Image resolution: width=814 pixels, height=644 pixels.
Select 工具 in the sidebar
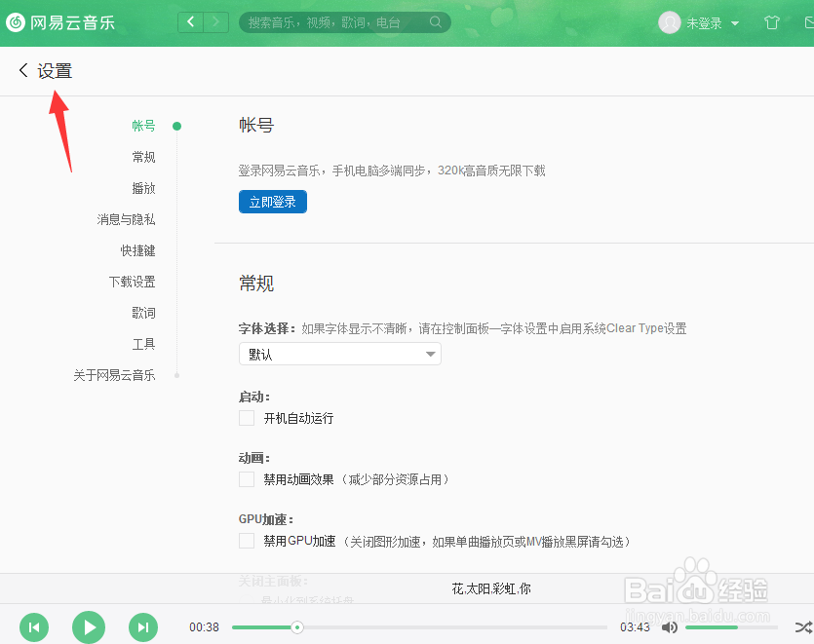point(143,344)
